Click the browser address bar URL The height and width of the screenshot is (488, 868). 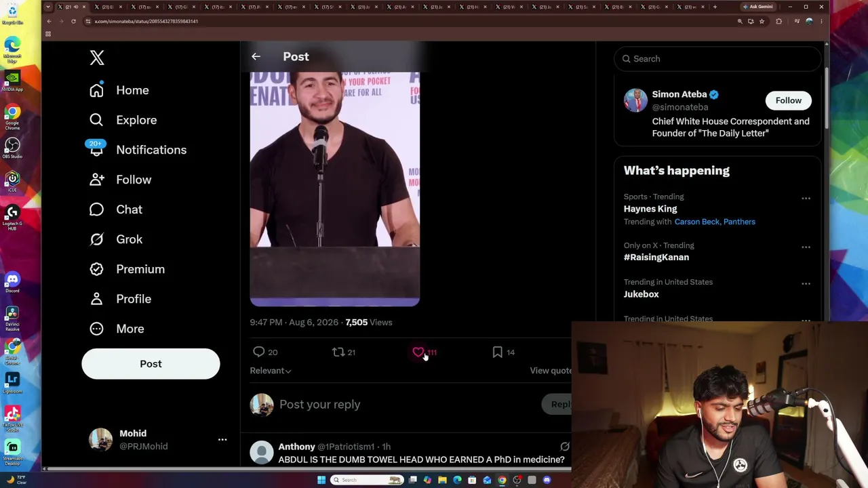[146, 21]
